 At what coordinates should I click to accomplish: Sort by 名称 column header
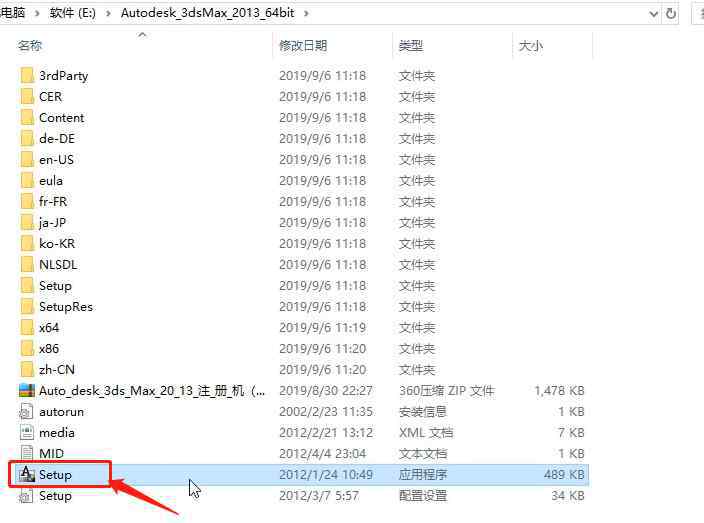coord(30,45)
